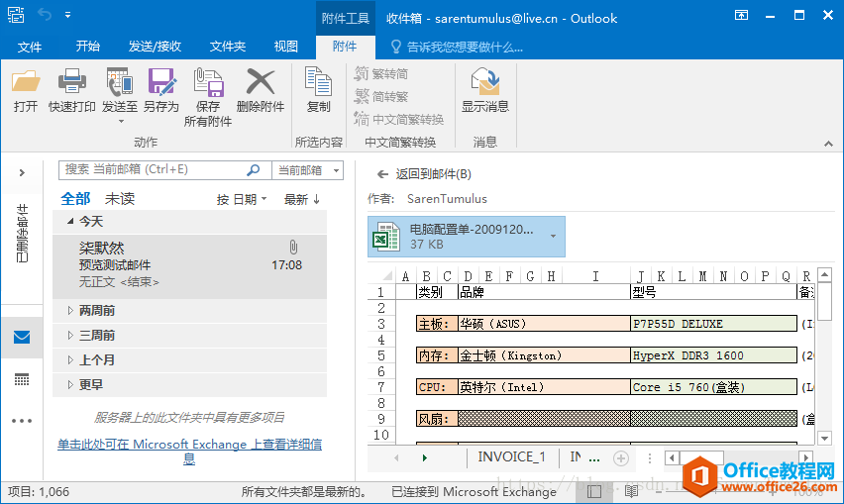Collapse the 今天 mail group
The width and height of the screenshot is (844, 504).
(70, 222)
